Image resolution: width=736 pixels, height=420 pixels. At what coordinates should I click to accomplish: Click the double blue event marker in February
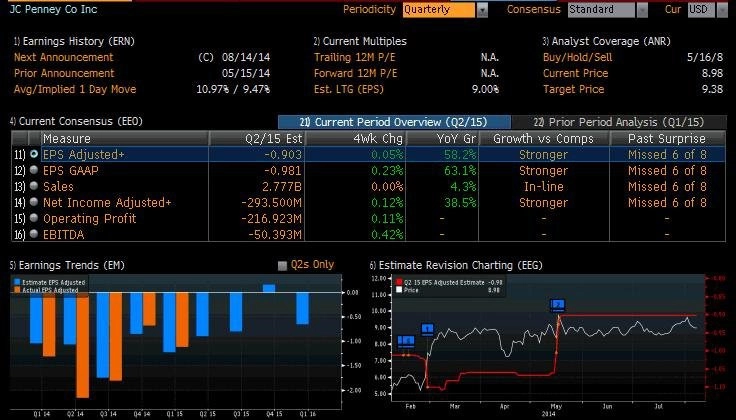tap(406, 341)
